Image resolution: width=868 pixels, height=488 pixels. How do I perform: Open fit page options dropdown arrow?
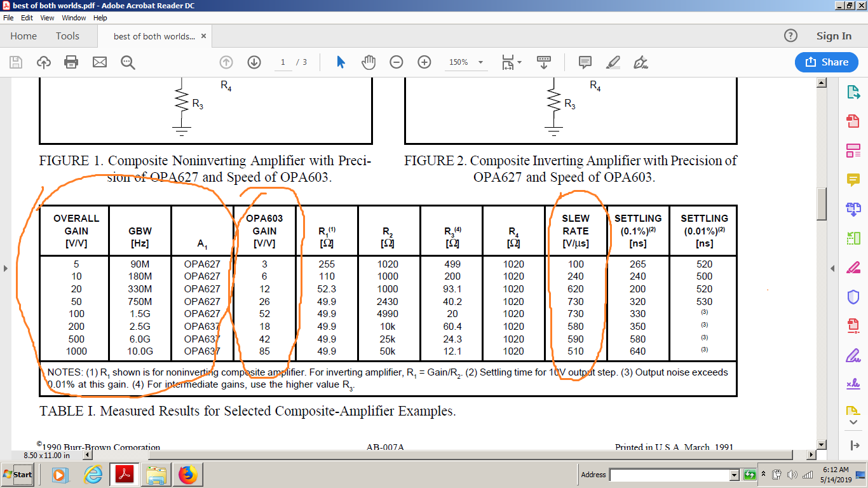519,62
